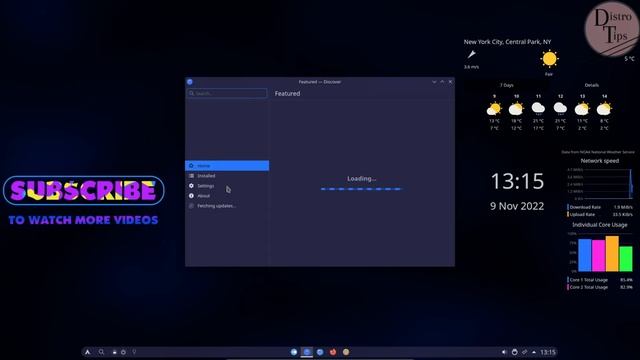The width and height of the screenshot is (640, 360).
Task: Open Settings in the Discover sidebar
Action: pyautogui.click(x=227, y=186)
